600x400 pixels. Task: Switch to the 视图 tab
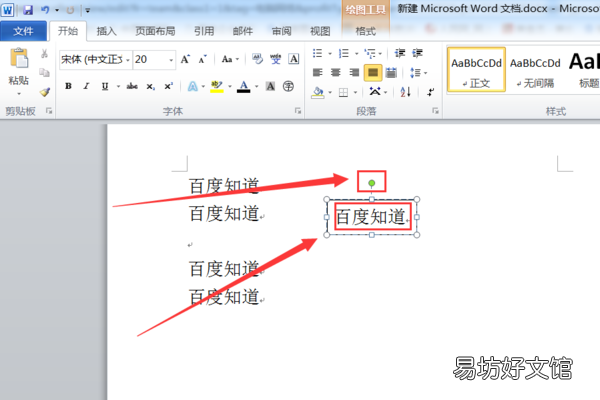[x=320, y=31]
